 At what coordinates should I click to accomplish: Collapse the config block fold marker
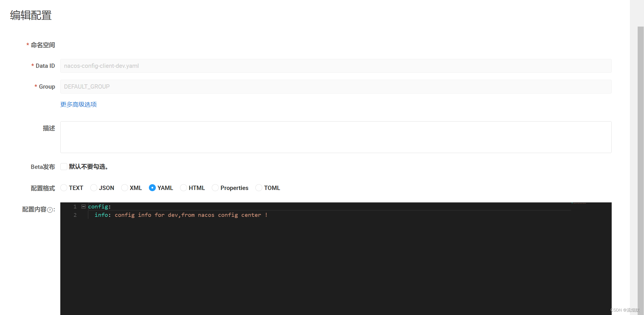(83, 206)
